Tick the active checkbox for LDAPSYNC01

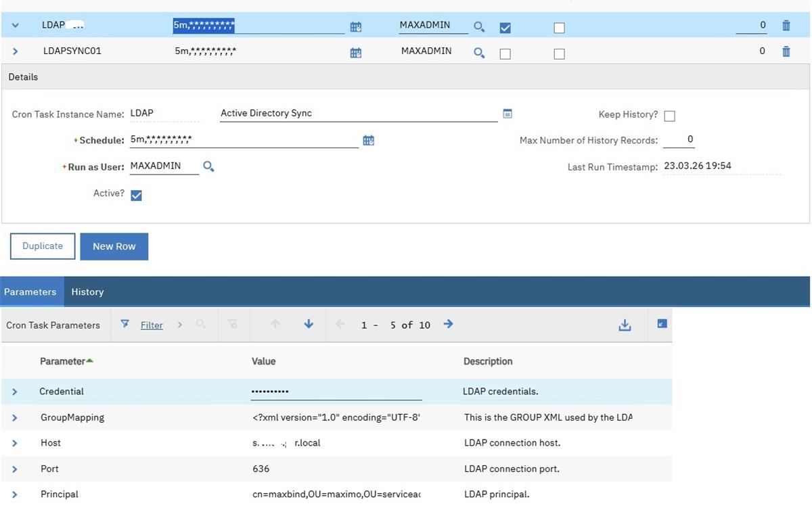click(x=505, y=53)
